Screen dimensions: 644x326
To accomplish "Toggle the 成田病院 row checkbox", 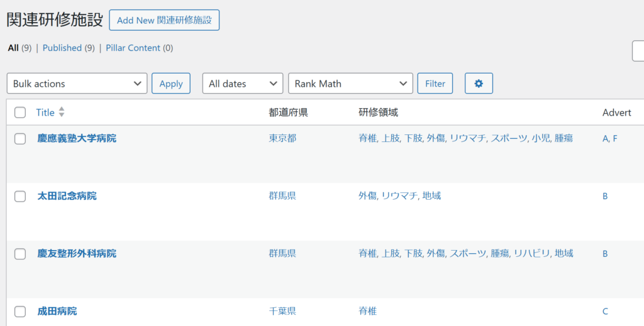I will click(x=20, y=312).
